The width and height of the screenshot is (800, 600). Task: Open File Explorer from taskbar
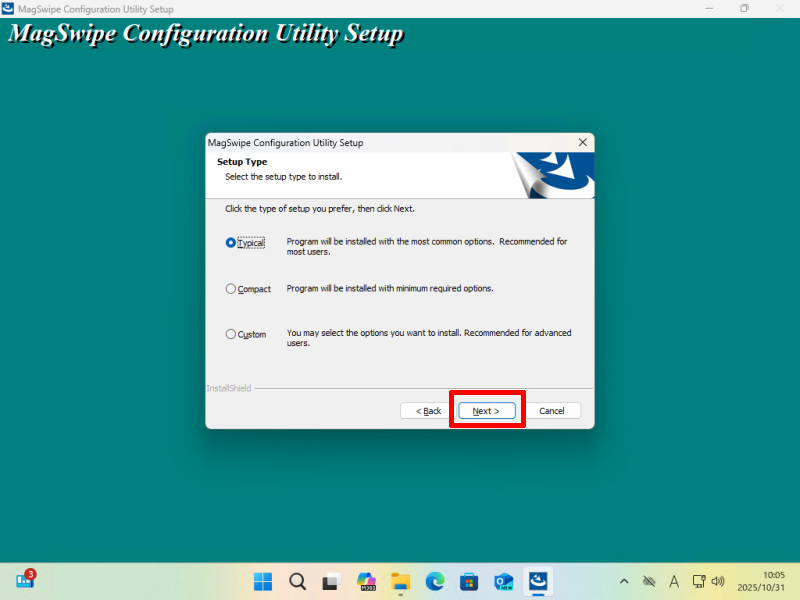[x=400, y=581]
